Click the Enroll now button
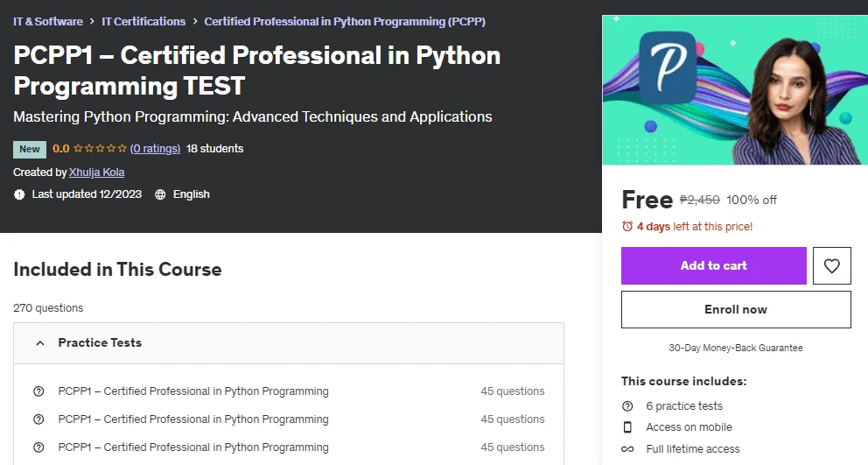 pos(736,309)
